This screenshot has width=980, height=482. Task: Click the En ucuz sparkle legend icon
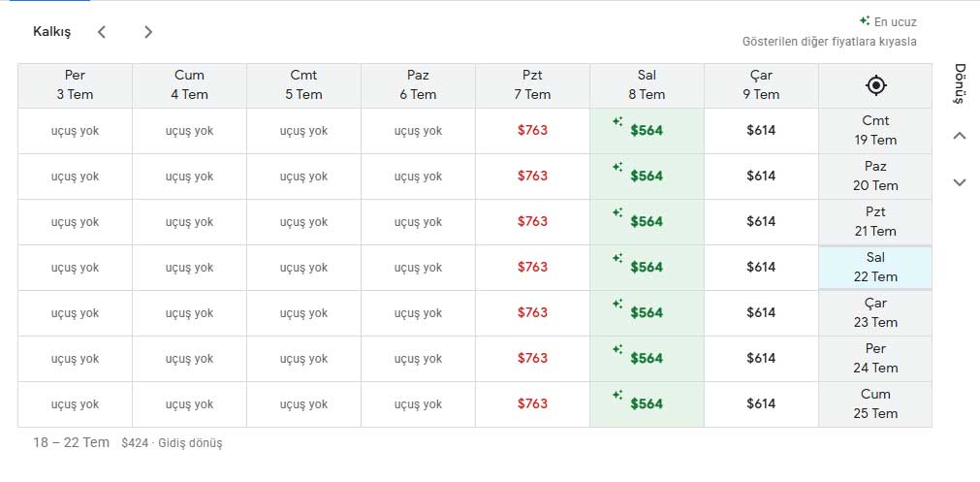tap(865, 20)
